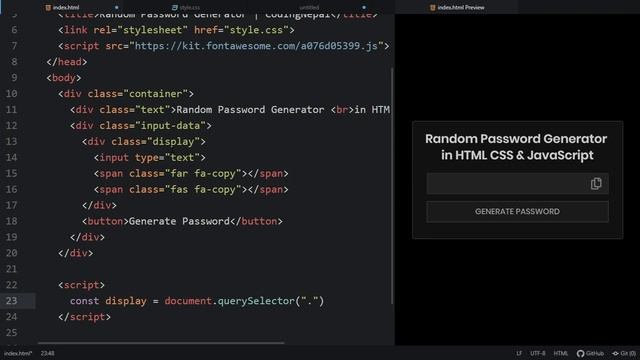Click "input-data" class value on line 12
Screen dimensions: 640x360
click(x=170, y=126)
